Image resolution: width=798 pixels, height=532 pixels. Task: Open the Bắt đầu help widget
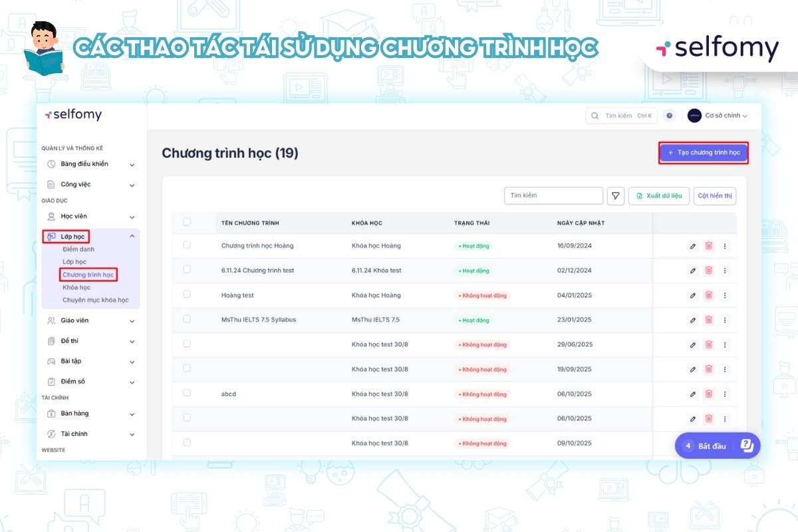[717, 446]
